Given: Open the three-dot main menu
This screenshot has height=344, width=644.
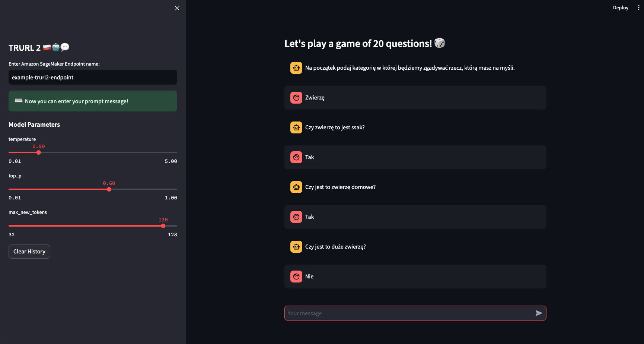Looking at the screenshot, I should coord(638,7).
